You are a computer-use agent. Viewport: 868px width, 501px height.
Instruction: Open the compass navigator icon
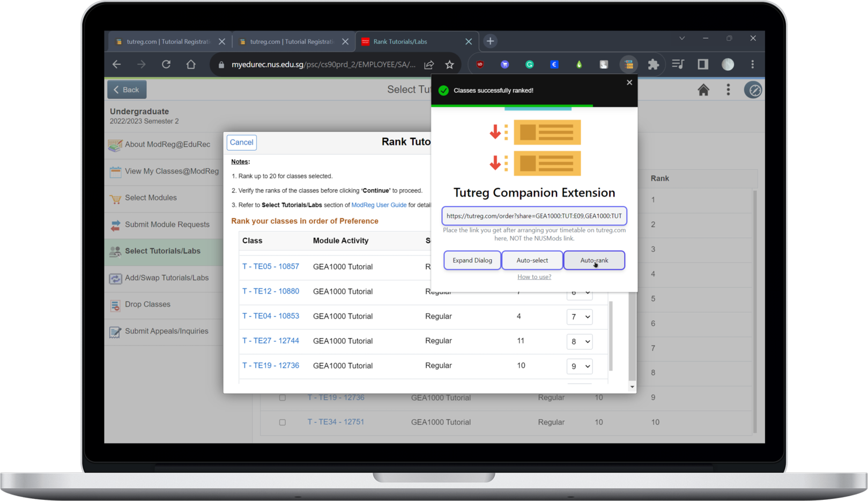[753, 90]
